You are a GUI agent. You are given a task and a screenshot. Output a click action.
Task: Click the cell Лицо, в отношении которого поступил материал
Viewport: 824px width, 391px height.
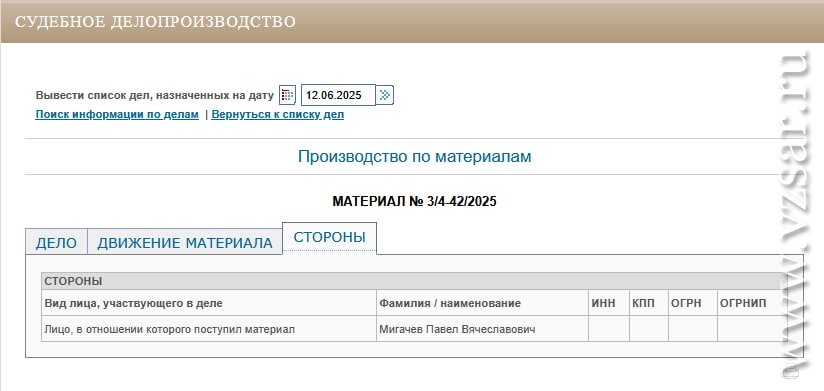(209, 330)
